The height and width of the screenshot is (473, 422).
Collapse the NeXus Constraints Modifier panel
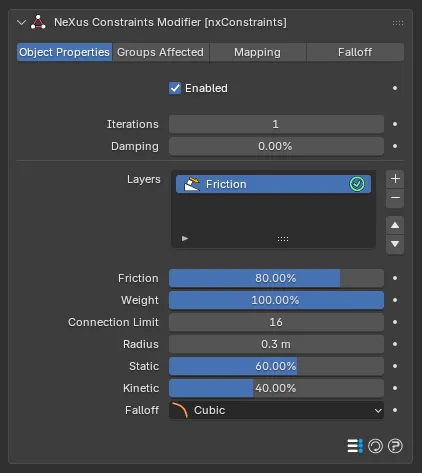coord(21,23)
